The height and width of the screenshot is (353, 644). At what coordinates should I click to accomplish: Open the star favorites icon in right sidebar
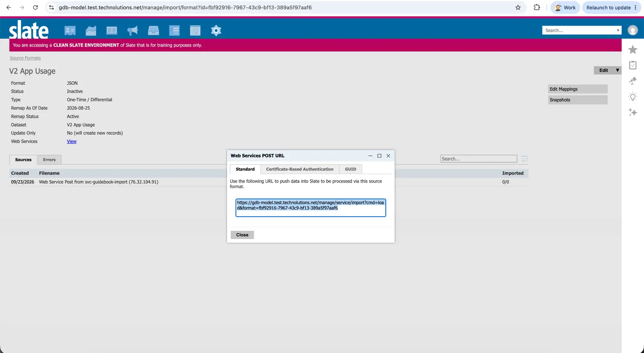633,49
